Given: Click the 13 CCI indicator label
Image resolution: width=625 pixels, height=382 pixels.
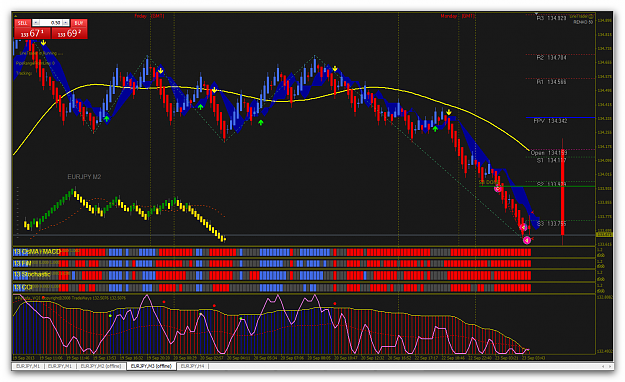Looking at the screenshot, I should 23,287.
